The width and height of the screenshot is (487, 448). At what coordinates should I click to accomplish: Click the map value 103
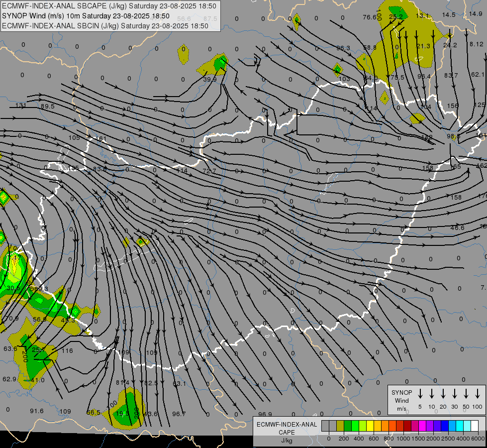344,79
